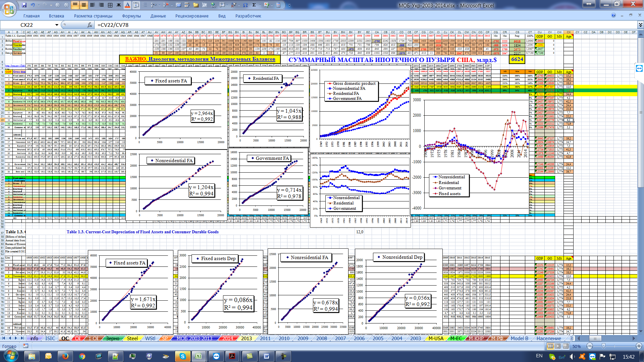This screenshot has height=362, width=644.
Task: Toggle center alignment button in toolbar
Action: [84, 5]
